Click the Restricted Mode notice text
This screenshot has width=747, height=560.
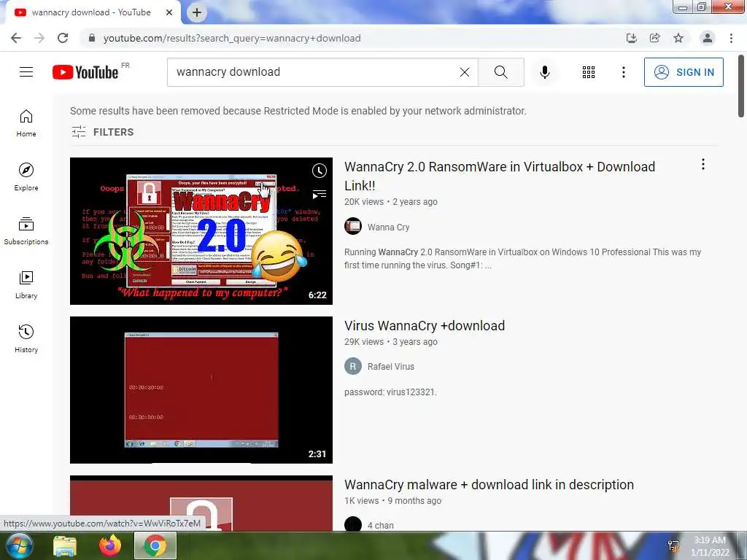pyautogui.click(x=298, y=111)
